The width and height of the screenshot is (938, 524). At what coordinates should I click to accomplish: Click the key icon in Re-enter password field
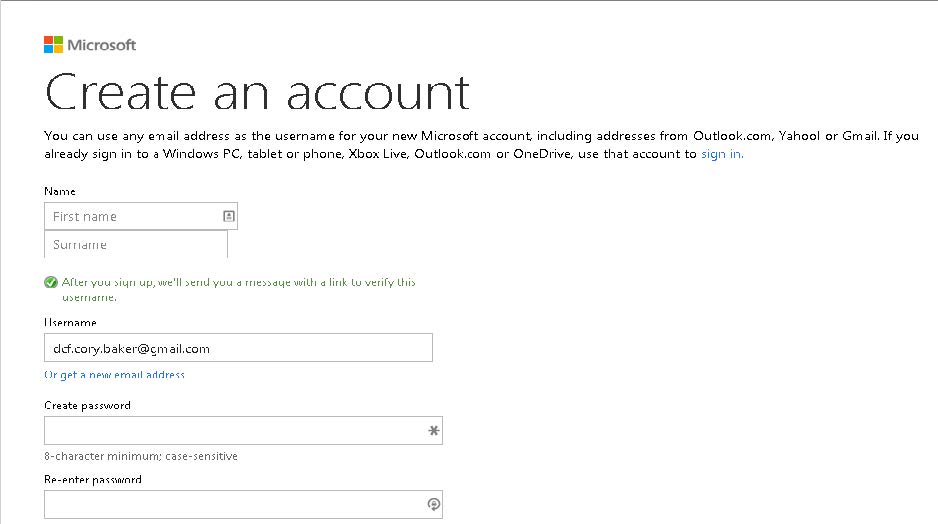click(434, 504)
